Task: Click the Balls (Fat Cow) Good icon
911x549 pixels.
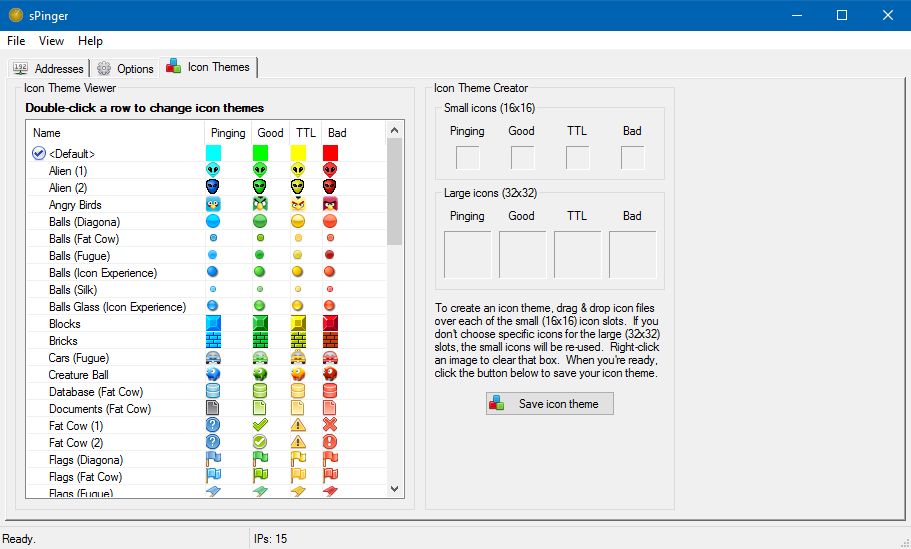Action: (260, 238)
